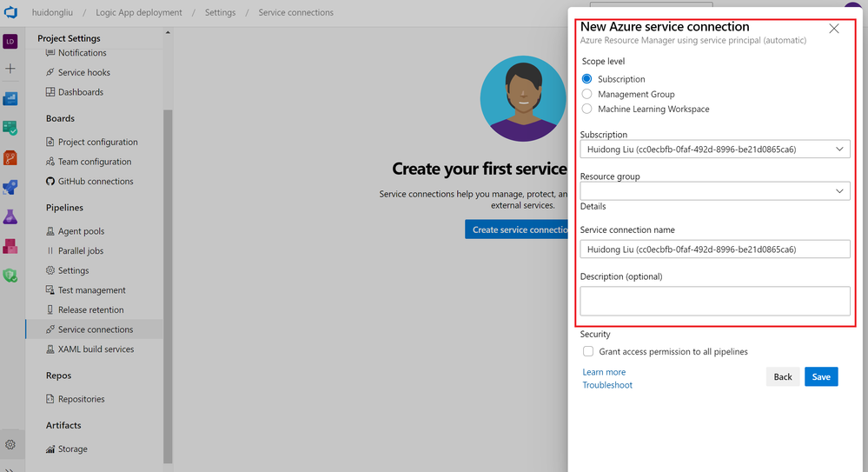
Task: Click the plus add icon in left rail
Action: [x=10, y=69]
